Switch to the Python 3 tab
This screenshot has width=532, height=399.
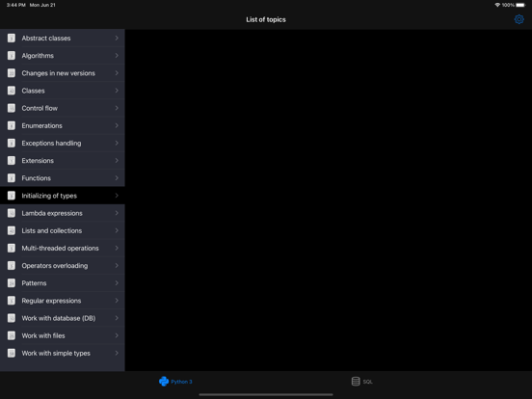coord(175,382)
